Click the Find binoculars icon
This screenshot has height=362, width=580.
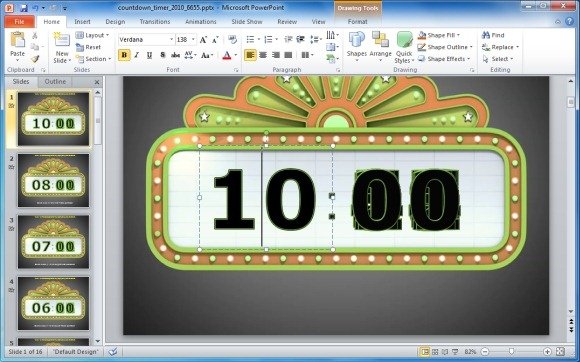(486, 35)
